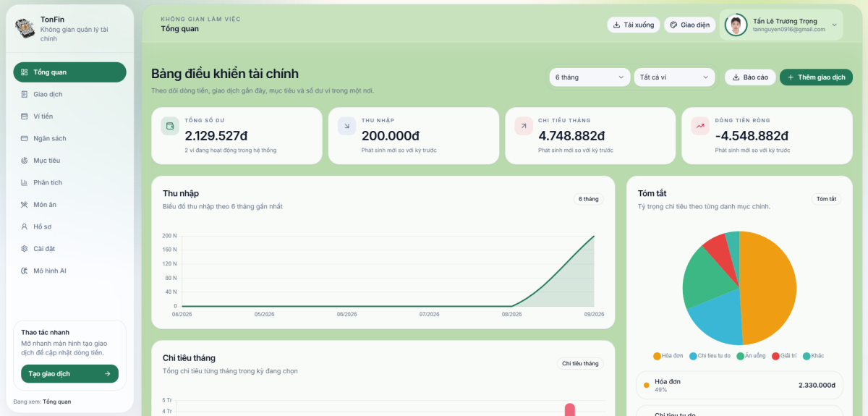Viewport: 868px width, 416px height.
Task: Click the Phân tích chart icon
Action: pyautogui.click(x=24, y=182)
